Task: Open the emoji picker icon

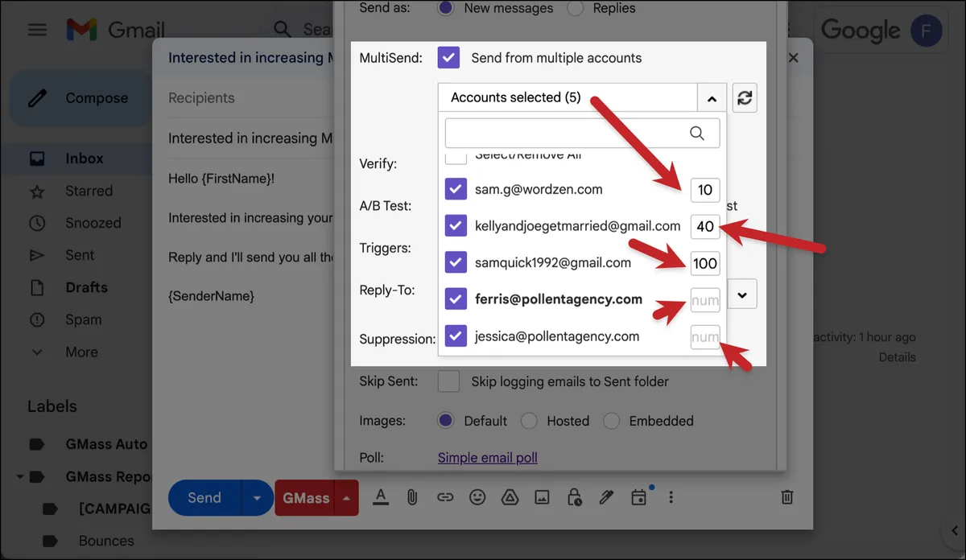Action: 477,497
